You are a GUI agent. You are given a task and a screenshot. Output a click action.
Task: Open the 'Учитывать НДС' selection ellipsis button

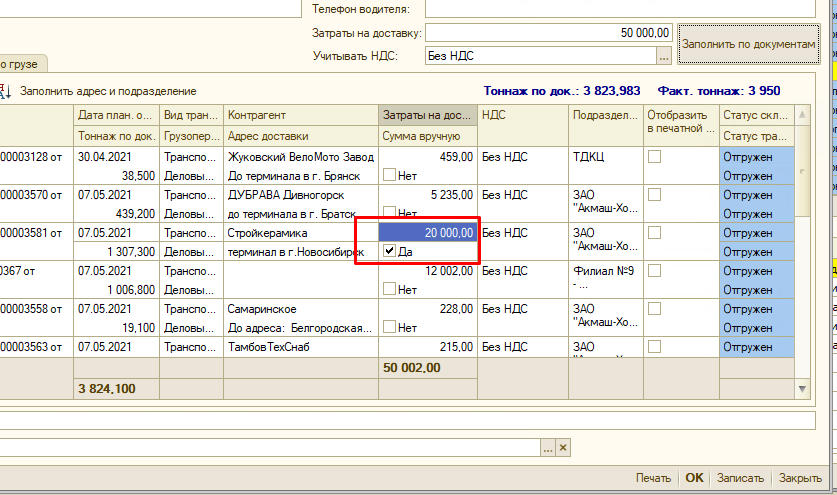pyautogui.click(x=664, y=56)
